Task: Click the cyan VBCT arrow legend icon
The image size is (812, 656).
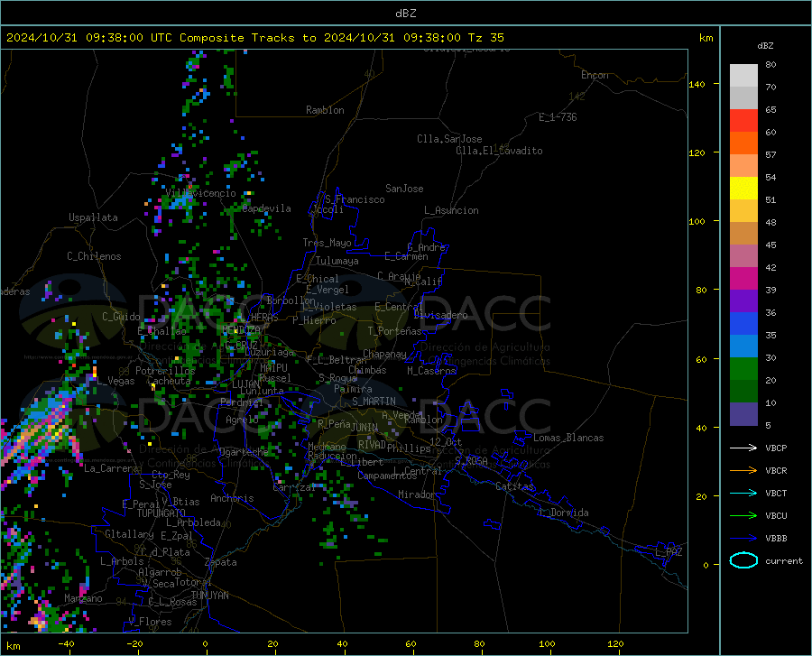Action: pyautogui.click(x=743, y=493)
